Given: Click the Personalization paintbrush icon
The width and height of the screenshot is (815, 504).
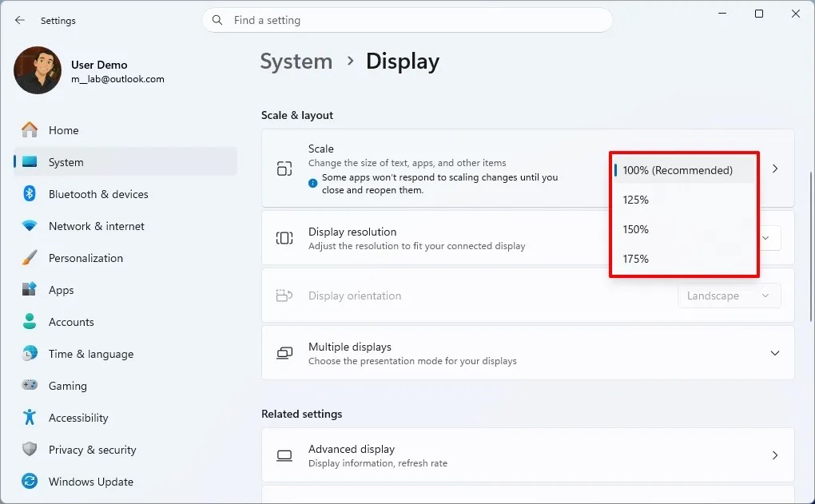Looking at the screenshot, I should [x=30, y=258].
